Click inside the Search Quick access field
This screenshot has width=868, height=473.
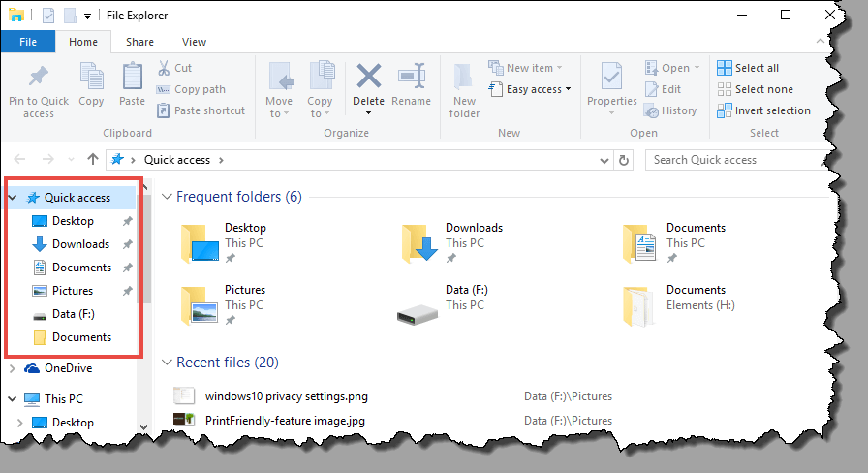click(737, 160)
